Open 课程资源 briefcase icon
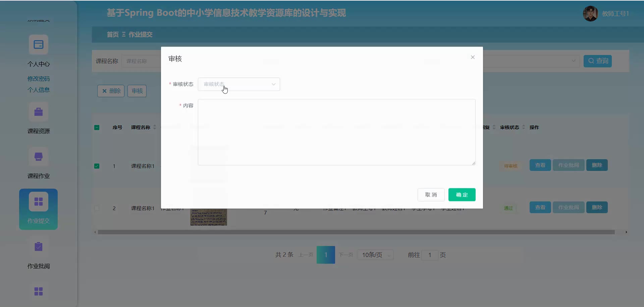This screenshot has width=644, height=307. pos(39,112)
